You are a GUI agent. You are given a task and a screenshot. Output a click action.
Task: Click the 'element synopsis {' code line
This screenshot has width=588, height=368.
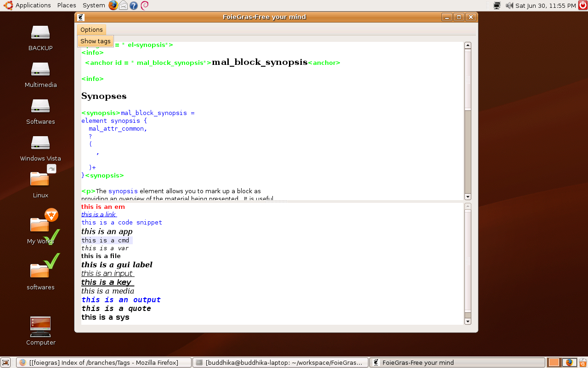tap(114, 121)
